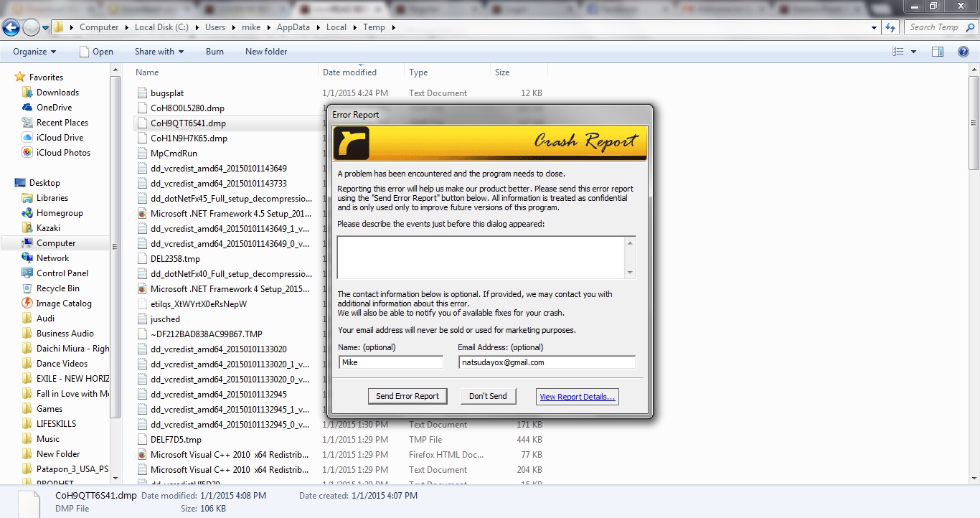Open iCloud Photos icon in sidebar
This screenshot has height=518, width=980.
tap(27, 153)
